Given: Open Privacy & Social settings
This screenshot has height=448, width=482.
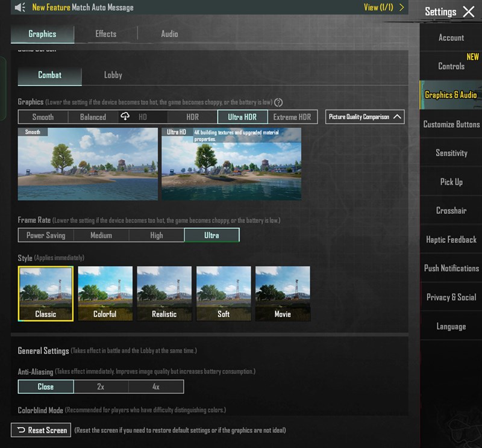Looking at the screenshot, I should (451, 297).
